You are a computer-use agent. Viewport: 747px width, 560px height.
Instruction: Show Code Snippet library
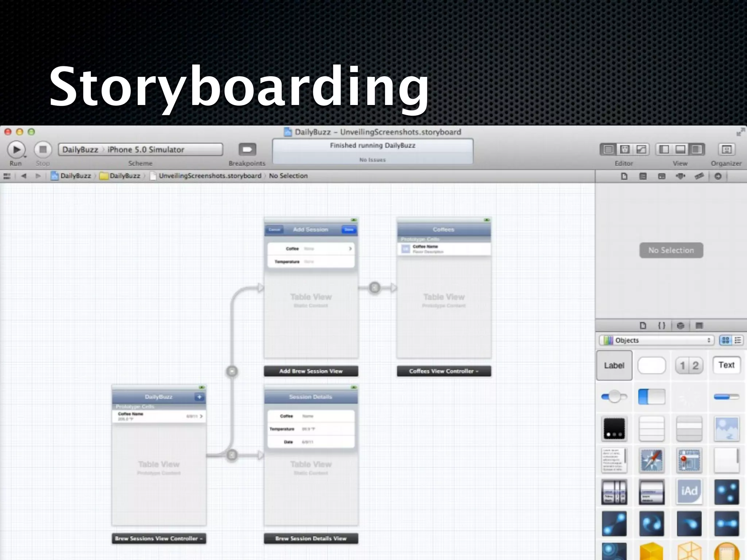(662, 326)
